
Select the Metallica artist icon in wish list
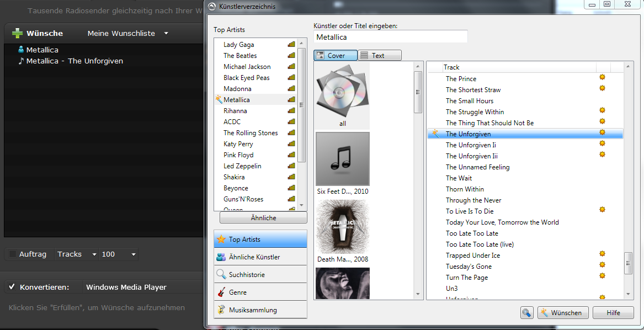coord(21,50)
